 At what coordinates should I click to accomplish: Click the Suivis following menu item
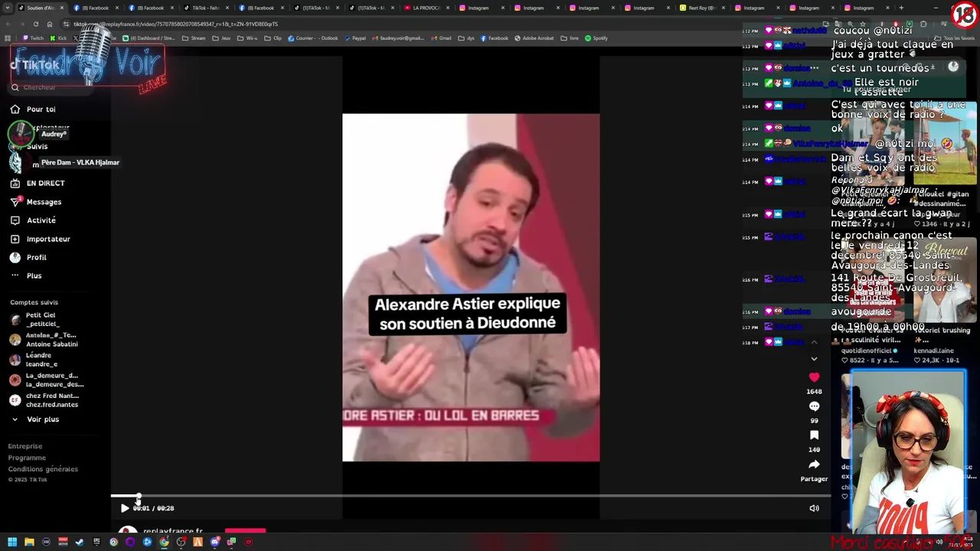37,146
